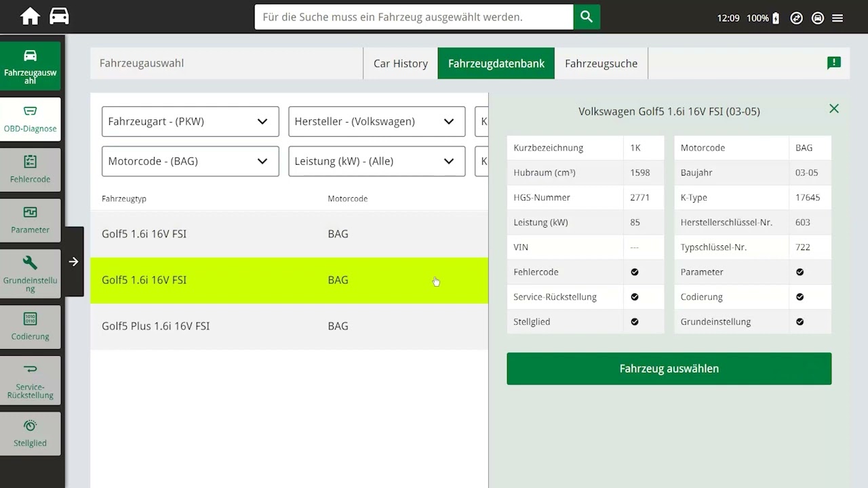Open OBD-Diagnose in the sidebar
This screenshot has height=488, width=868.
click(x=31, y=119)
